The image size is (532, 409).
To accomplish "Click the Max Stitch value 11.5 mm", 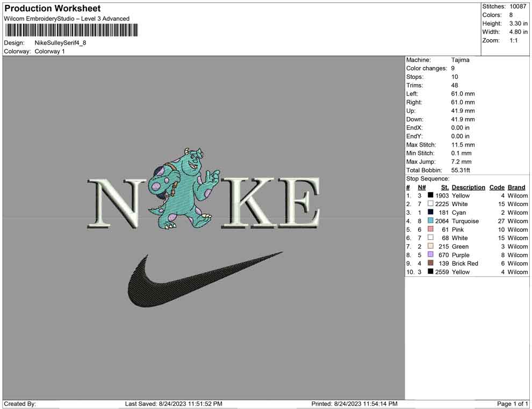I will click(x=463, y=145).
